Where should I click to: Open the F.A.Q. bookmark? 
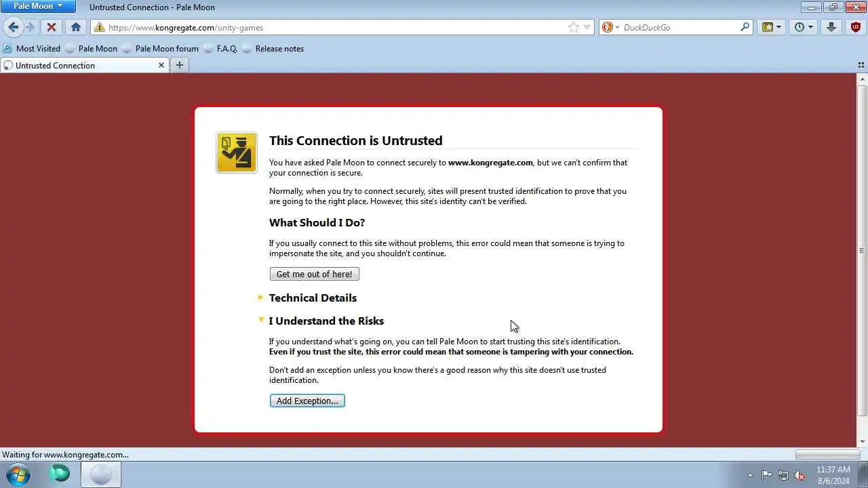pyautogui.click(x=221, y=49)
